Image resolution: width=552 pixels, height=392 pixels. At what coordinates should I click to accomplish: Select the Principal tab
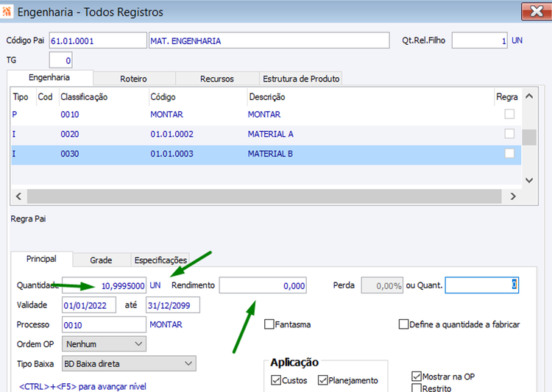click(41, 259)
